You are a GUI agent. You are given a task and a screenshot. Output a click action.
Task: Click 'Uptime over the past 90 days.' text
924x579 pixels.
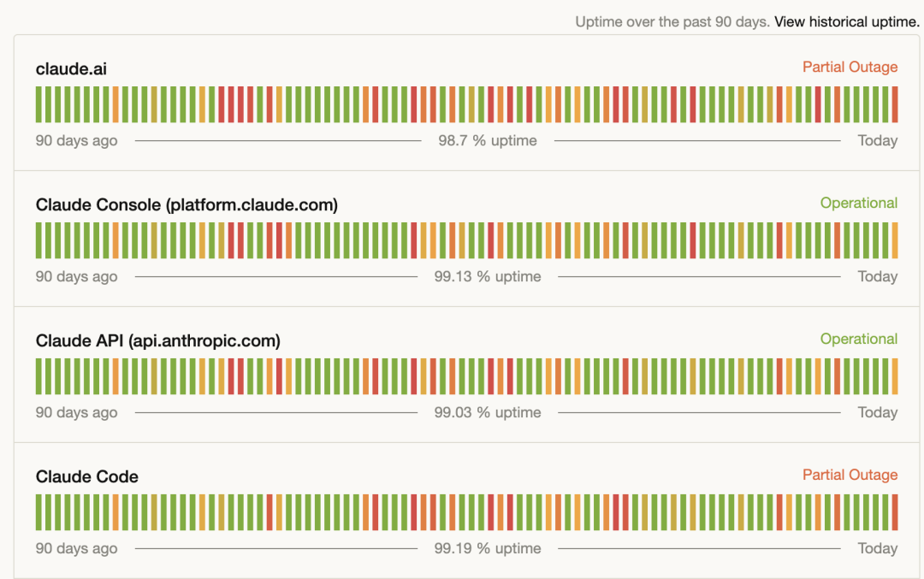tap(672, 21)
